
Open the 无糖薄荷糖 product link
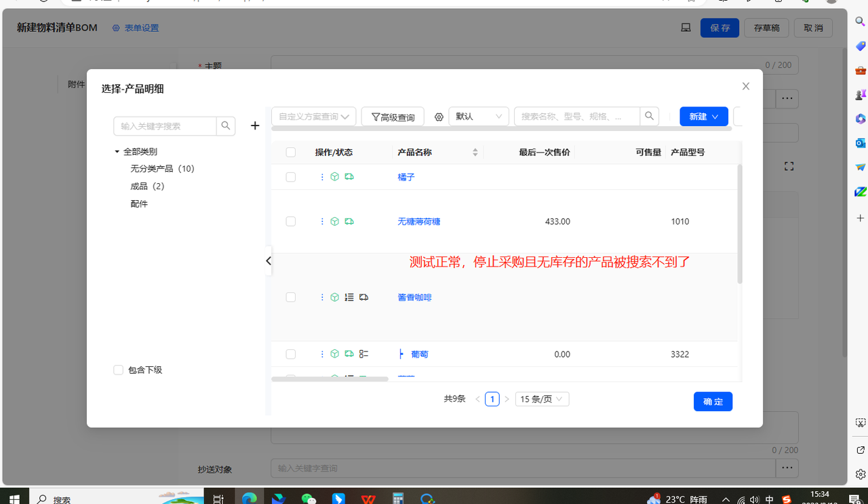419,222
